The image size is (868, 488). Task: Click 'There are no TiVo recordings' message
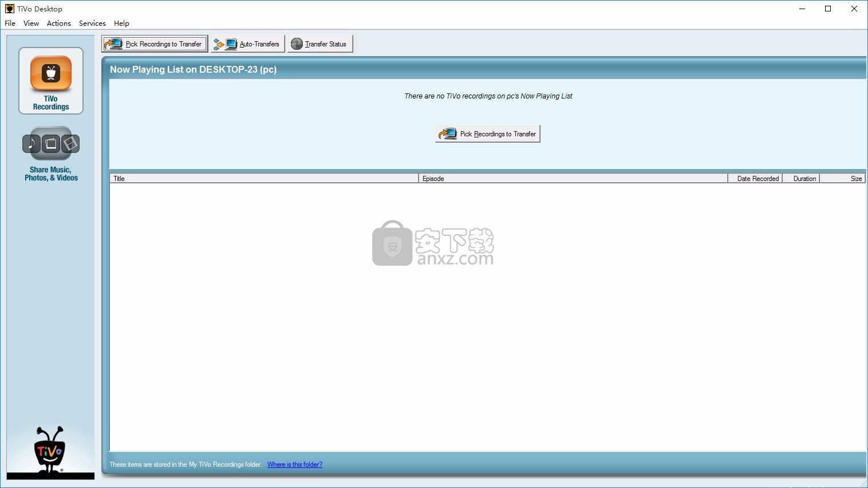click(488, 96)
